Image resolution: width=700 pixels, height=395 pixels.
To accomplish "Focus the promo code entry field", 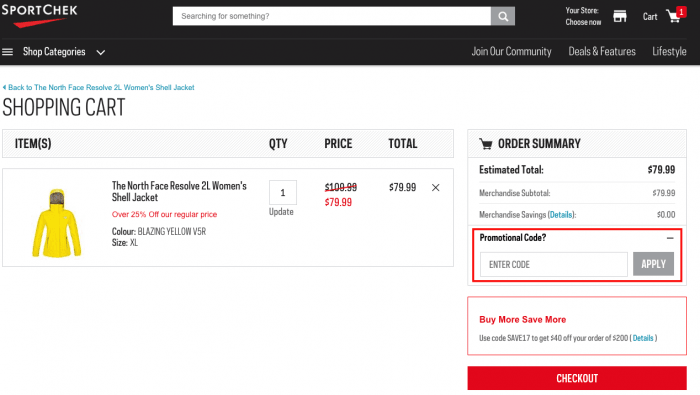I will [x=554, y=264].
